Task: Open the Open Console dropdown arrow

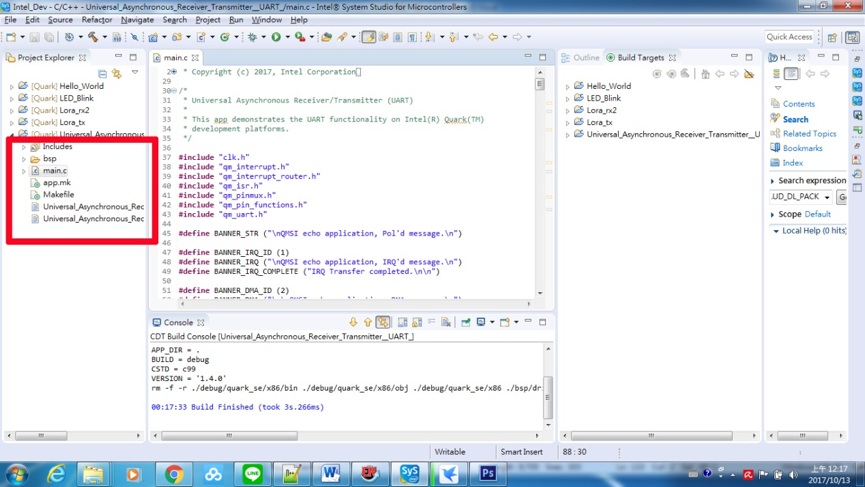Action: coord(516,322)
